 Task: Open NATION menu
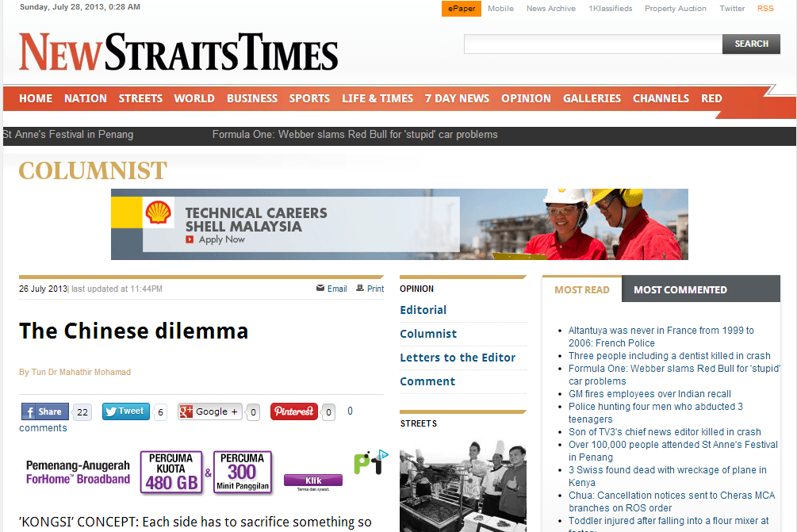pyautogui.click(x=86, y=98)
